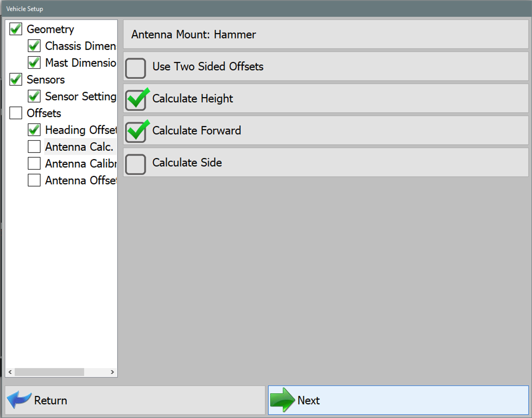Click the blue Return arrow icon
This screenshot has height=418, width=532.
(x=19, y=400)
